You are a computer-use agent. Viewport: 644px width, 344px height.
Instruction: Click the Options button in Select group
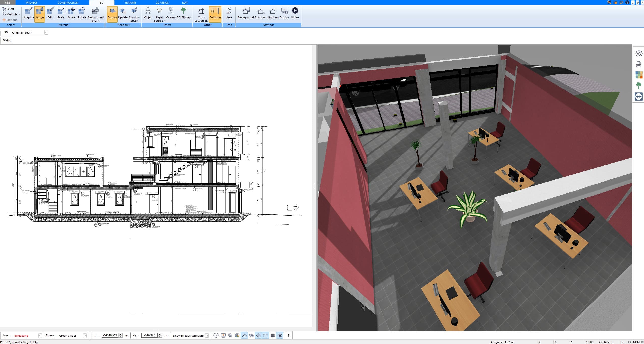10,20
